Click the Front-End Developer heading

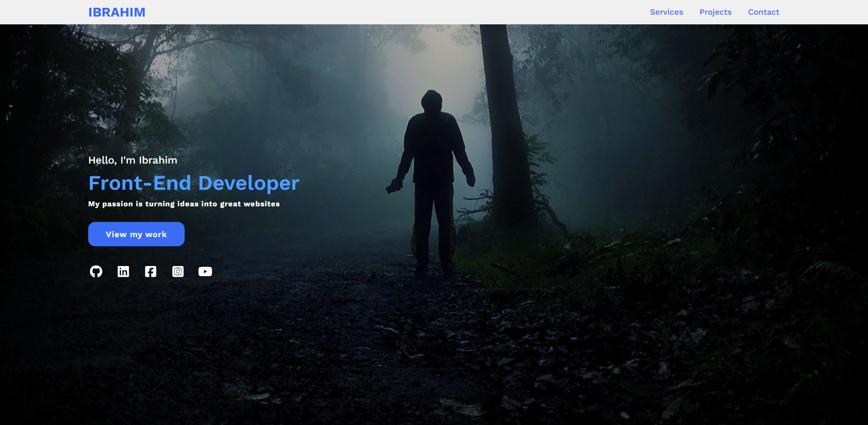(x=194, y=183)
